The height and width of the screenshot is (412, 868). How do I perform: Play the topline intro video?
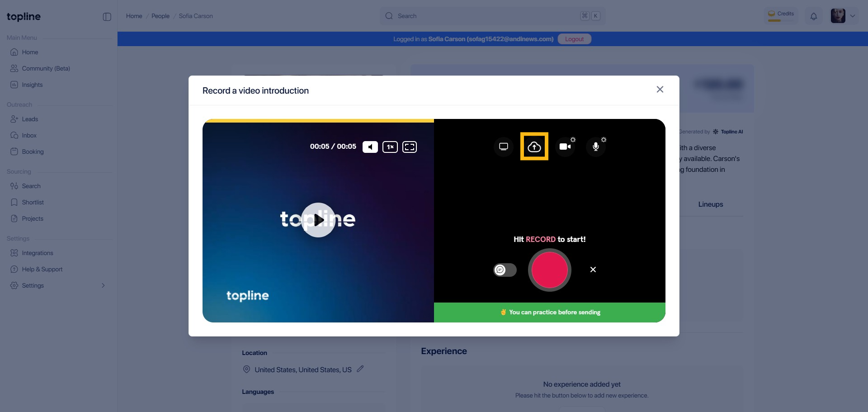coord(318,220)
